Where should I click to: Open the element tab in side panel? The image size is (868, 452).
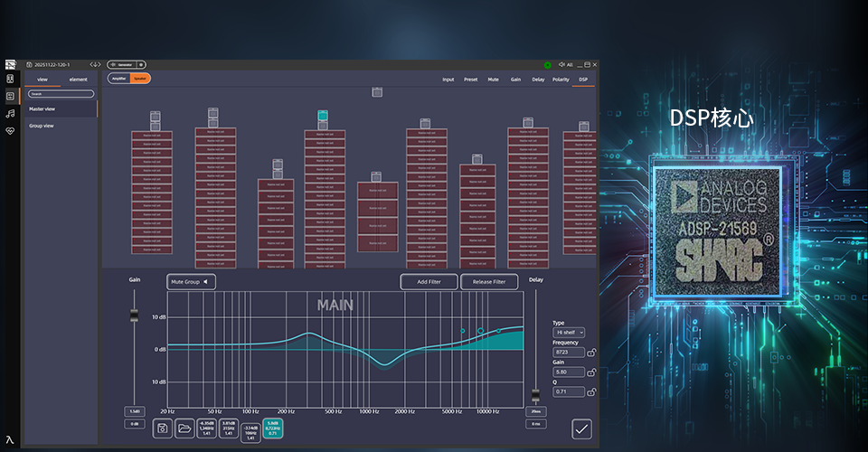click(78, 80)
